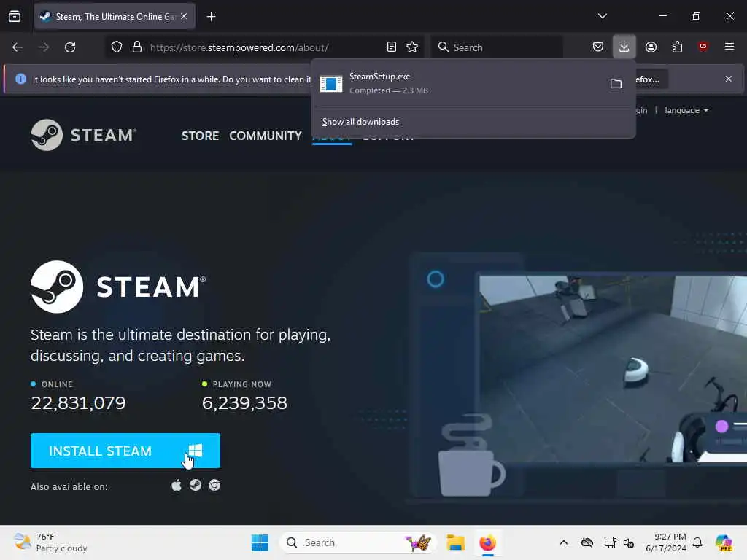Open the Firefox application menu
747x560 pixels.
point(729,47)
